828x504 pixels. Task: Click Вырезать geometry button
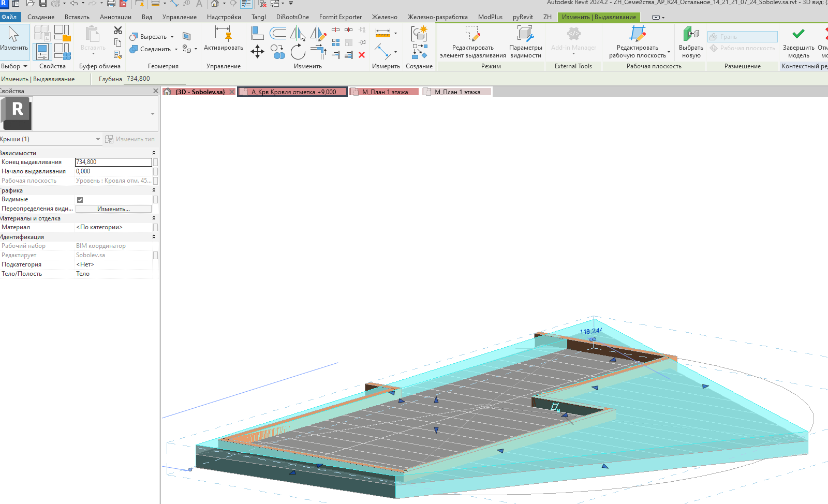(x=149, y=37)
